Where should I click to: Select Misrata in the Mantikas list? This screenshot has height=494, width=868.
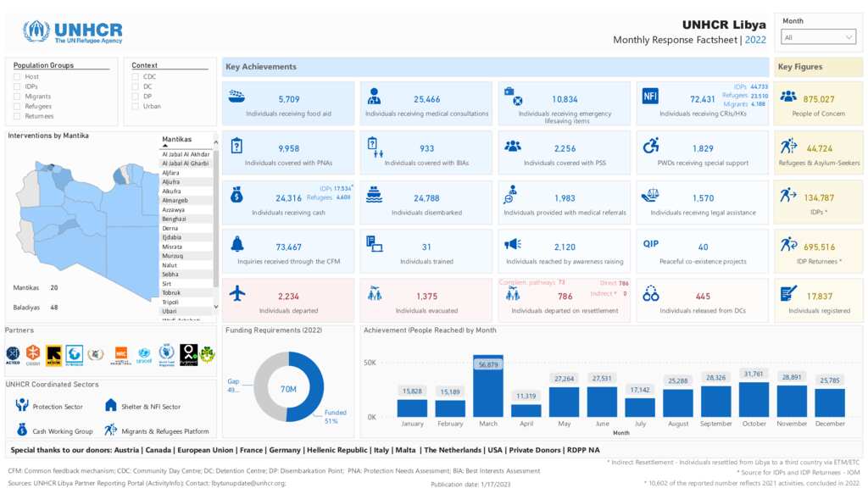[186, 247]
